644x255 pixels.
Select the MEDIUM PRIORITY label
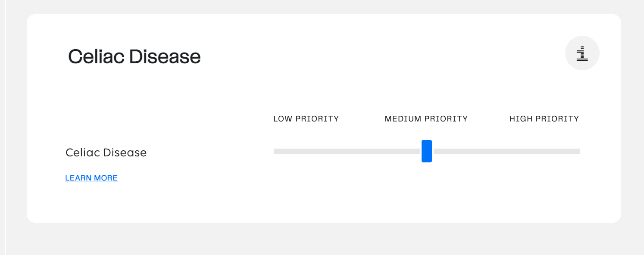click(x=426, y=119)
